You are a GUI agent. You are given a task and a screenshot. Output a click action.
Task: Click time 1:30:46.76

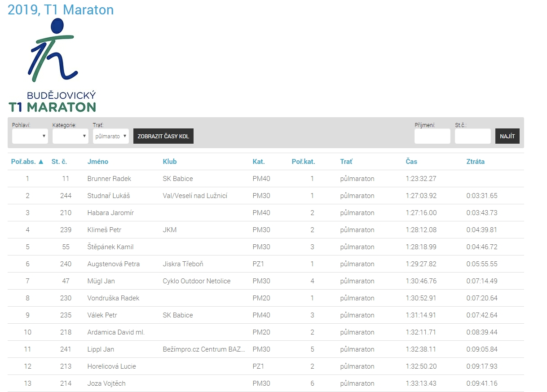[421, 281]
